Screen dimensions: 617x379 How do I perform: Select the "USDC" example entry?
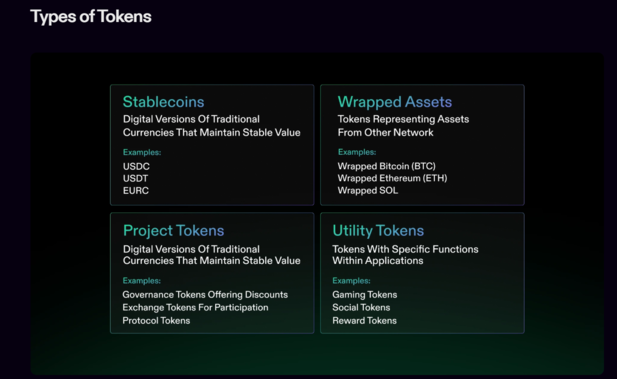[x=136, y=166]
